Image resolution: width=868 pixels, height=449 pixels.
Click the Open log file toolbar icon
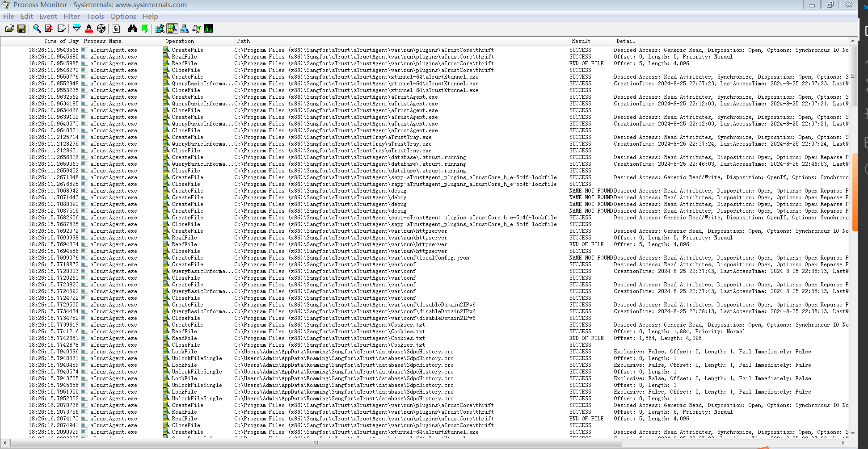pos(9,29)
